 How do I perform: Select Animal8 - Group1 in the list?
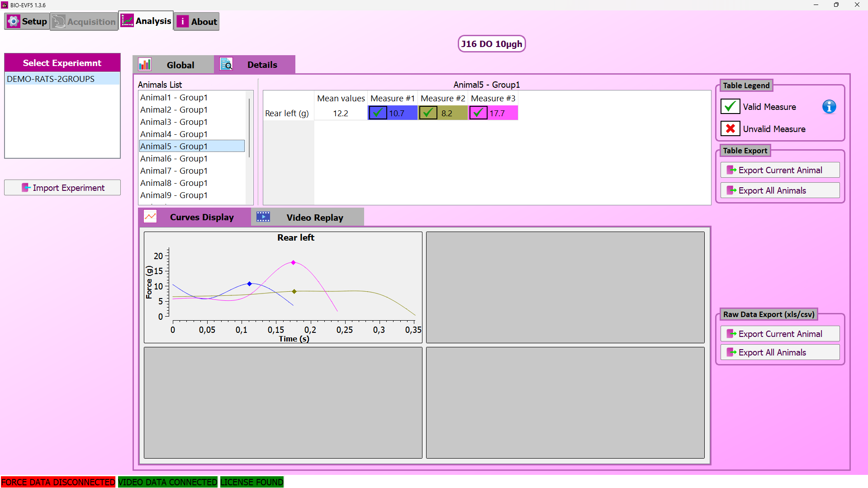click(174, 183)
